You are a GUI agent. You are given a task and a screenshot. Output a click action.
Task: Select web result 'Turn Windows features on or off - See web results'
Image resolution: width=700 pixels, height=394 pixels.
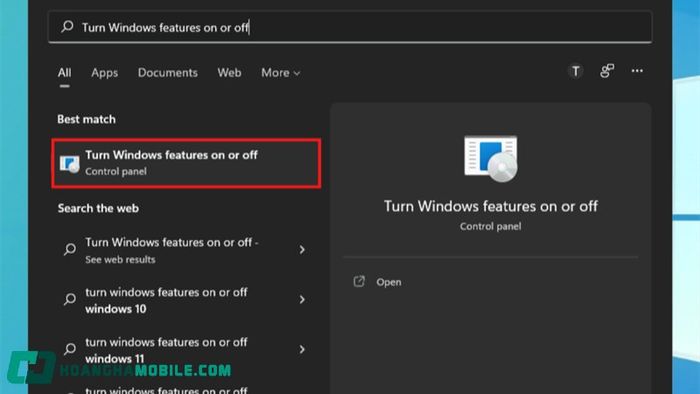pos(186,250)
